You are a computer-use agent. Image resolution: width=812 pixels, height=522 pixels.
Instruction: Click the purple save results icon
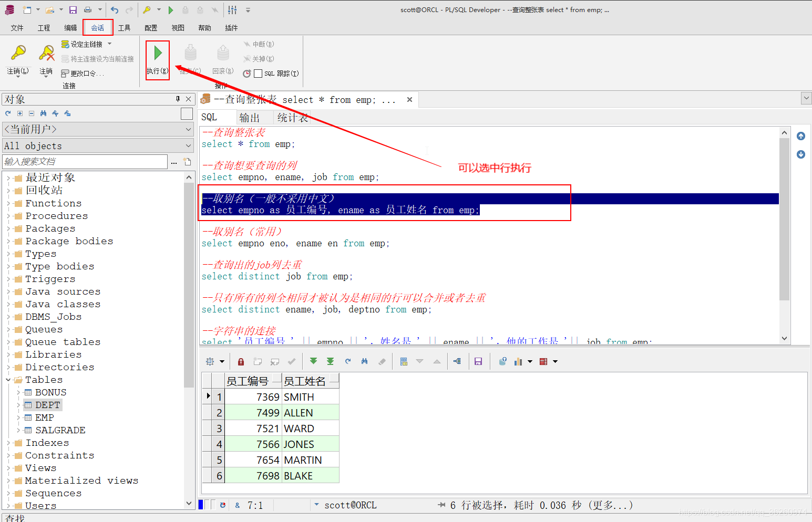[x=478, y=361]
